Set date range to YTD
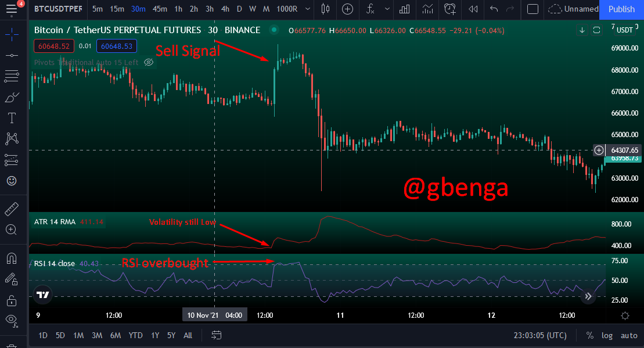This screenshot has width=644, height=348. 135,335
